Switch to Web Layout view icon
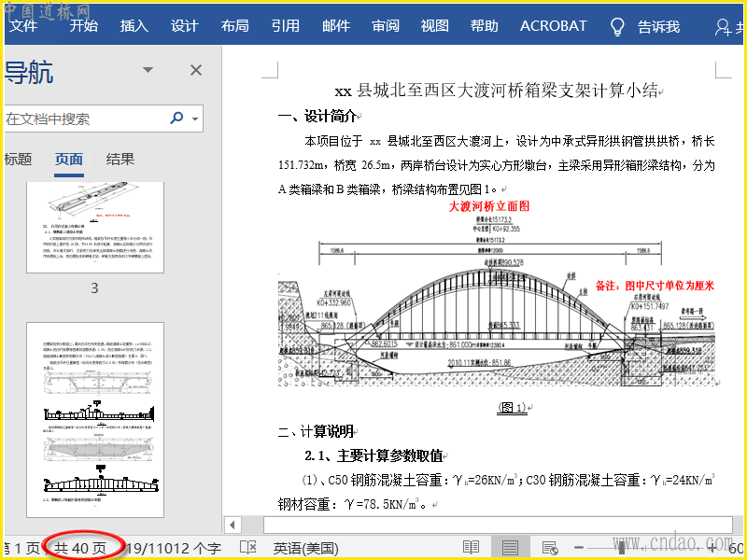Image resolution: width=747 pixels, height=560 pixels. (x=550, y=548)
